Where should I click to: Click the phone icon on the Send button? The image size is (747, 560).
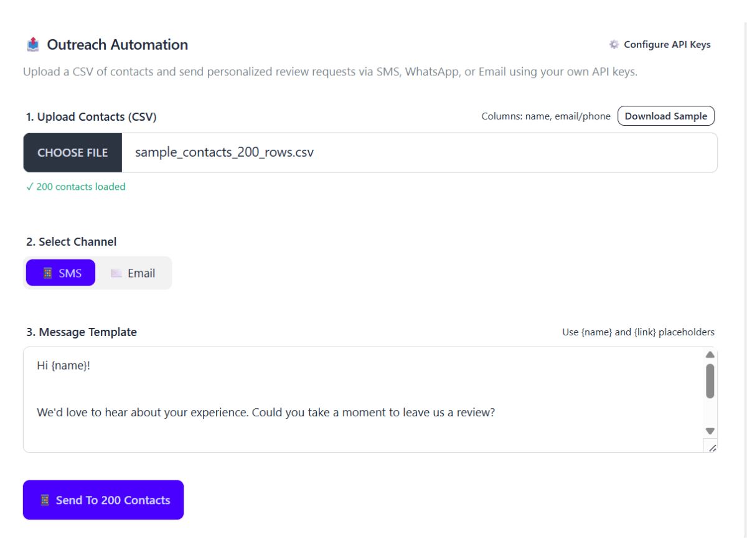(44, 500)
